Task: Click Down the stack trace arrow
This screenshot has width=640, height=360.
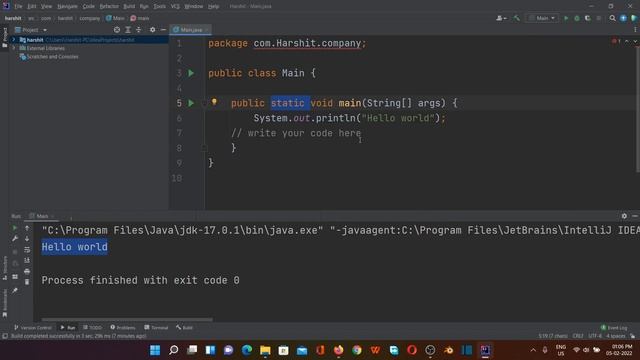Action: pyautogui.click(x=27, y=238)
